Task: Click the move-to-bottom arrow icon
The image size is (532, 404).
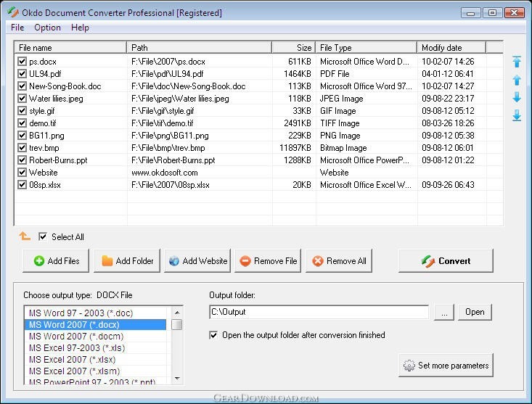Action: pyautogui.click(x=517, y=115)
